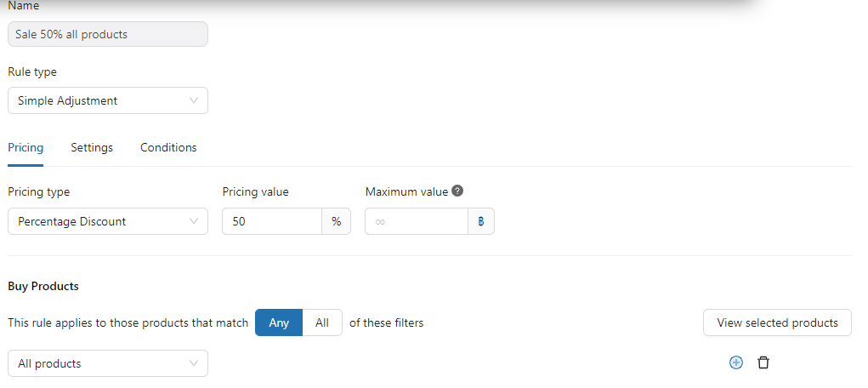Viewport: 868px width, 388px height.
Task: Click the Maximum value help icon
Action: (x=457, y=191)
